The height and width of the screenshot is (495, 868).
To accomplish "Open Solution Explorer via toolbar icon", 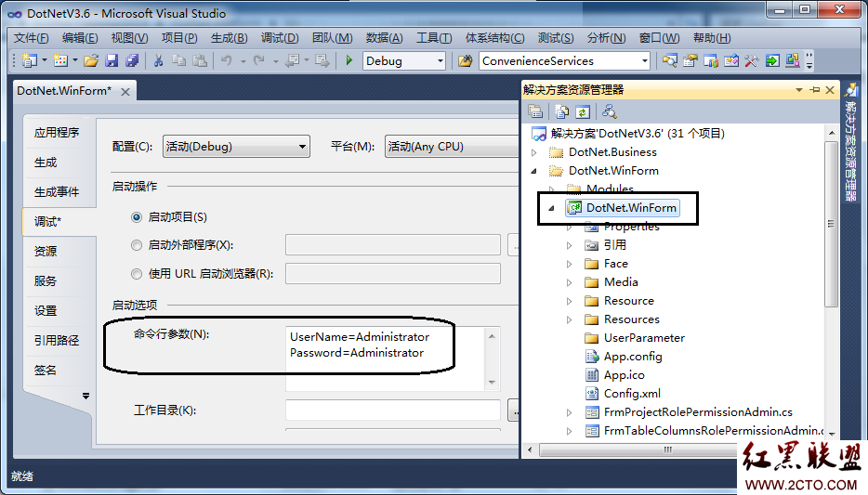I will coord(670,61).
